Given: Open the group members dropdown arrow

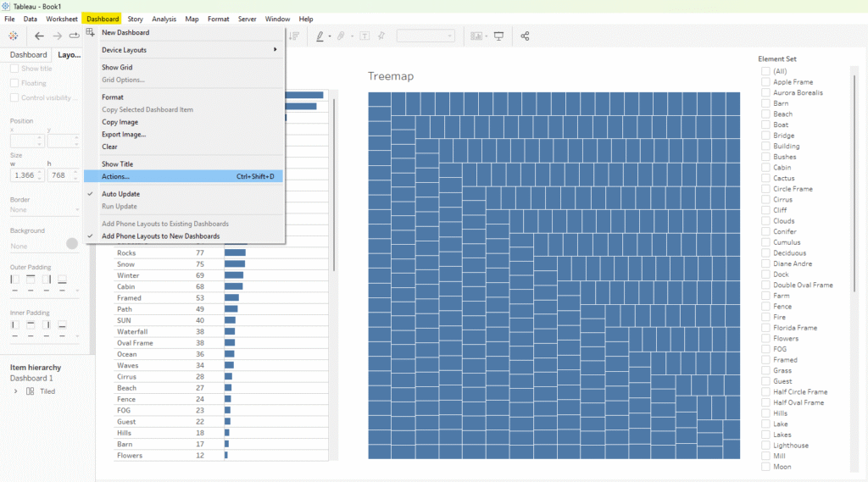Looking at the screenshot, I should coord(352,36).
